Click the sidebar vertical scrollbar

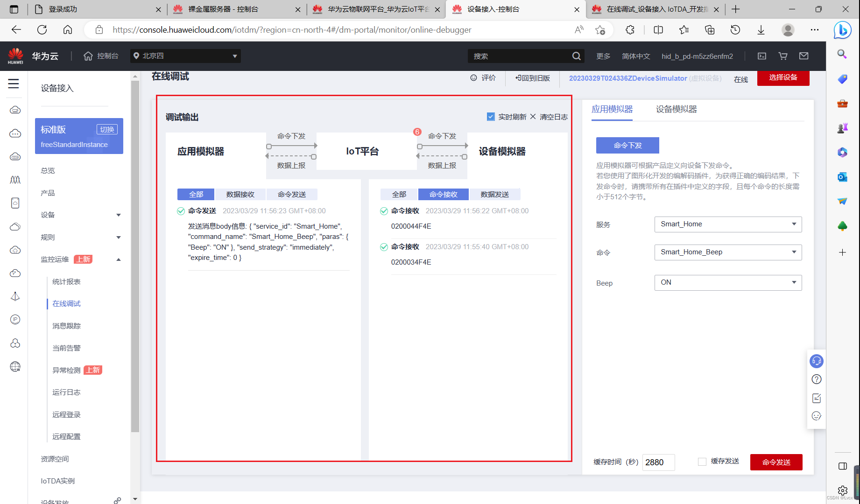point(135,257)
